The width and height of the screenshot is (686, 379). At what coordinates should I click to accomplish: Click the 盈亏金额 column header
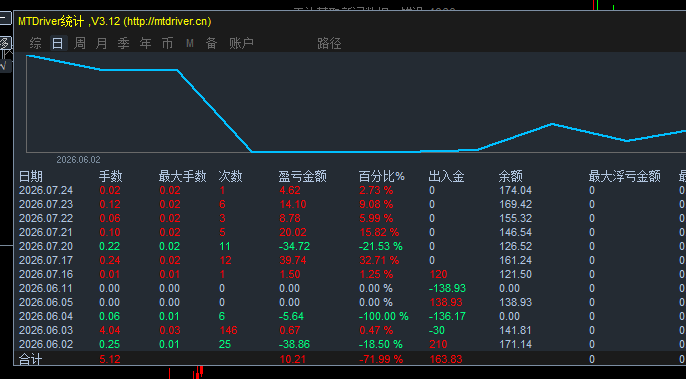pyautogui.click(x=302, y=176)
